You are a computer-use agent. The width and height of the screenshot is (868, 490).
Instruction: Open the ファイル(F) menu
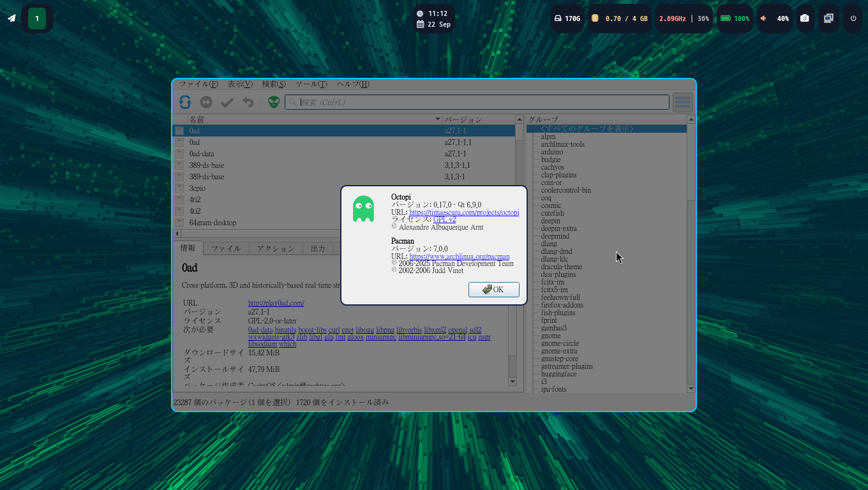point(198,84)
